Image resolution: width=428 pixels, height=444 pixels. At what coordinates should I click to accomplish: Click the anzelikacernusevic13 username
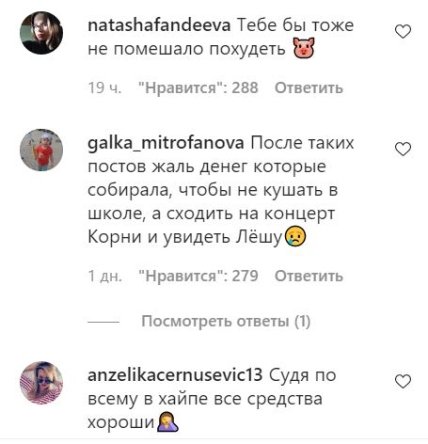(x=175, y=375)
